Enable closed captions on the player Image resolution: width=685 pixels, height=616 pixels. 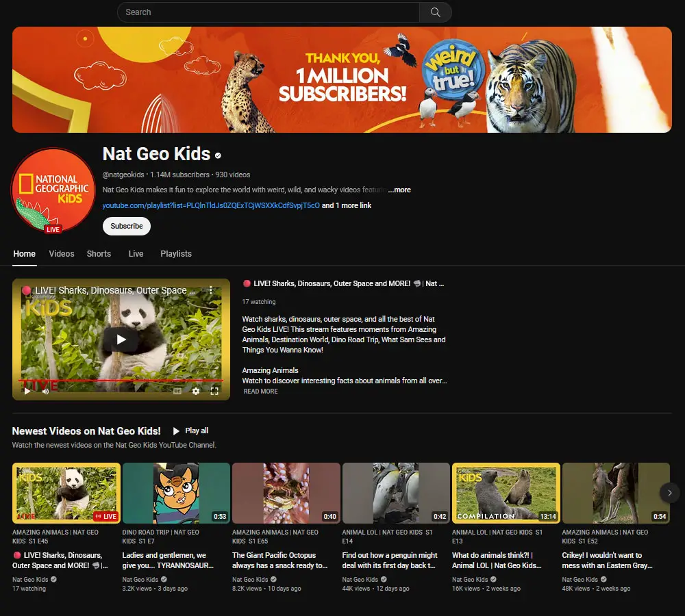click(x=177, y=392)
